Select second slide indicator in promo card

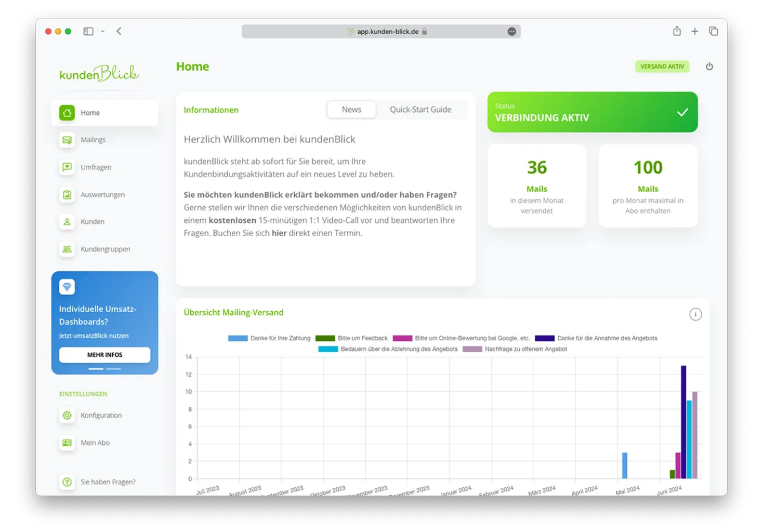[x=114, y=369]
